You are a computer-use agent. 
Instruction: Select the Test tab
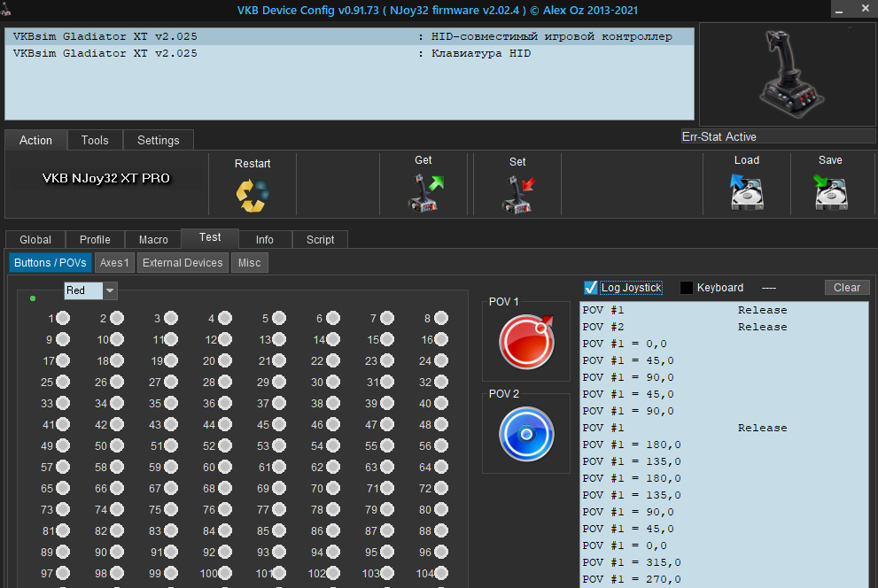tap(210, 238)
